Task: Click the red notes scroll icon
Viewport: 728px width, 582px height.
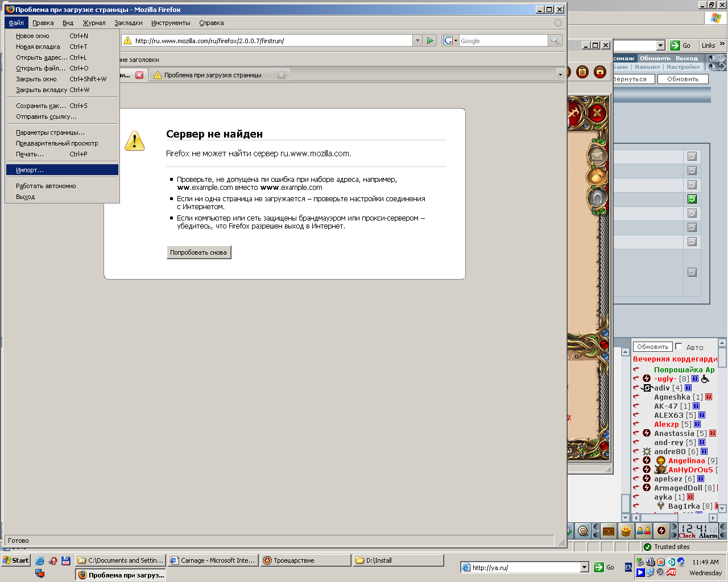Action: [582, 72]
